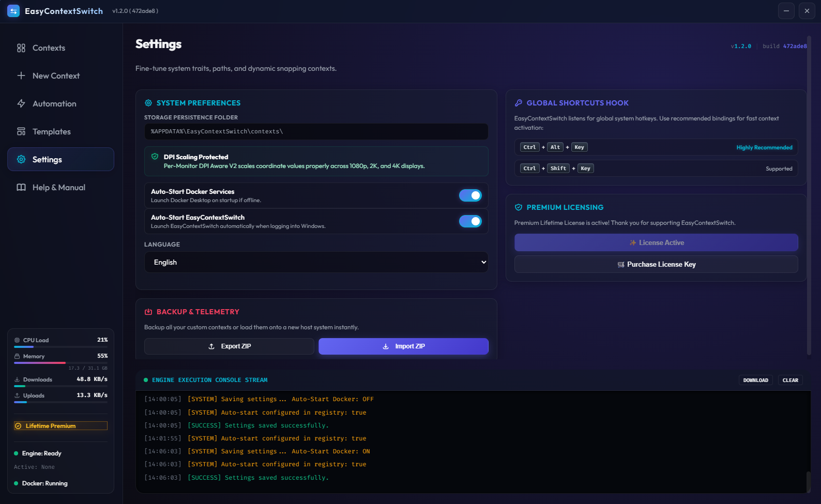Click the Templates layout icon
Viewport: 821px width, 504px height.
click(x=21, y=131)
